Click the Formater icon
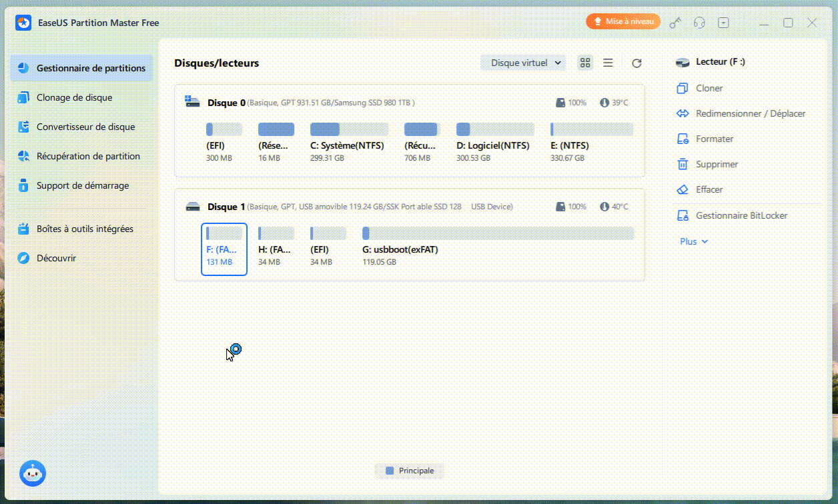Viewport: 838px width, 504px height. tap(682, 139)
